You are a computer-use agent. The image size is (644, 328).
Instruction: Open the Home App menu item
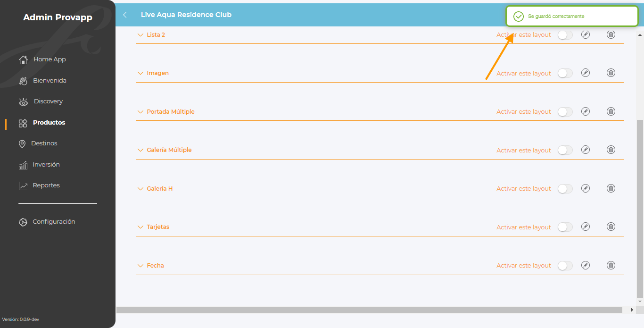[x=50, y=59]
